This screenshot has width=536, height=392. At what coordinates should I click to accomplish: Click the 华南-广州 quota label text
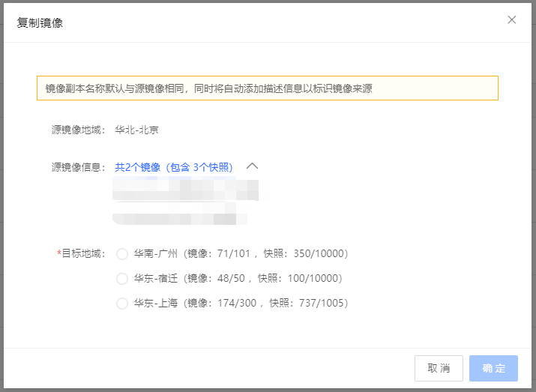pos(241,253)
